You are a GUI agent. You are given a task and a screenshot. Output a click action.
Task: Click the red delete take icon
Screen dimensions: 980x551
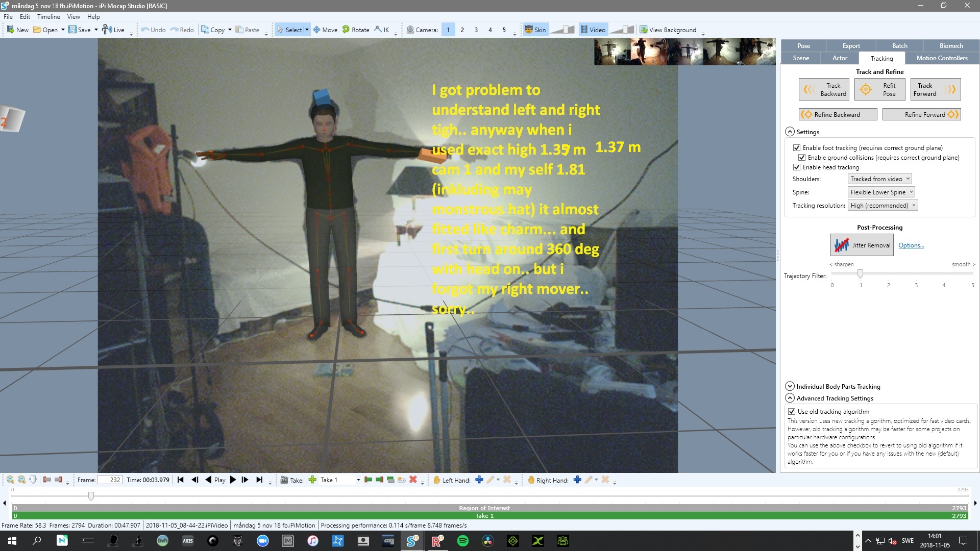click(413, 480)
